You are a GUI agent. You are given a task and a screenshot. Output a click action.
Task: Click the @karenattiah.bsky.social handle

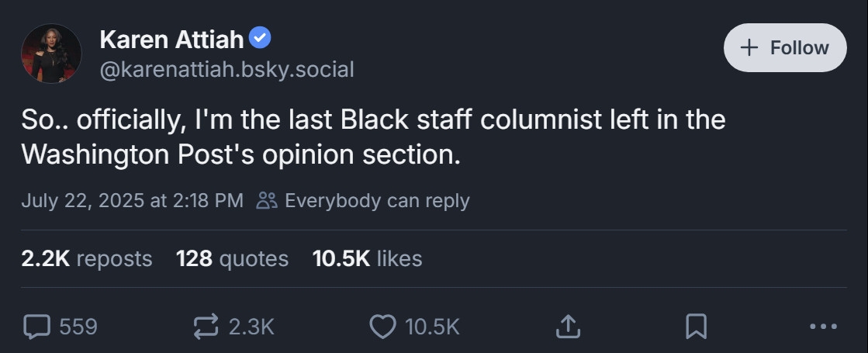227,70
